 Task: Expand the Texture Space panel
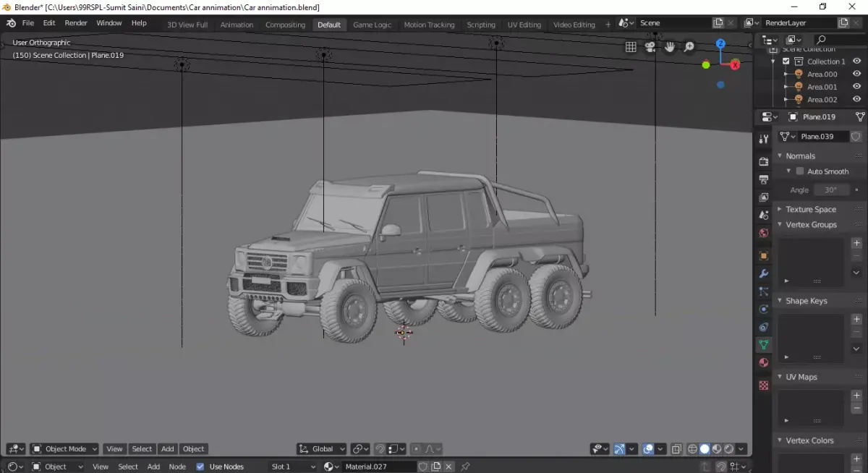pos(810,209)
